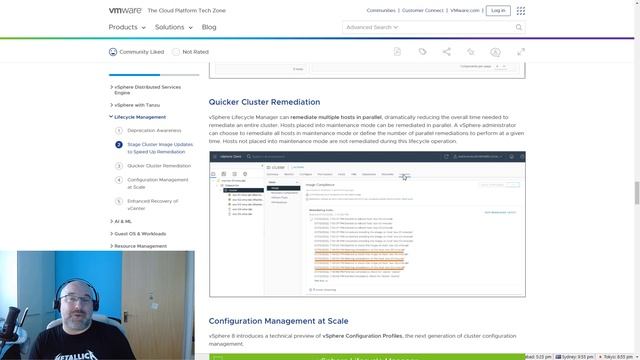
Task: Click the PDF download icon
Action: pyautogui.click(x=397, y=52)
